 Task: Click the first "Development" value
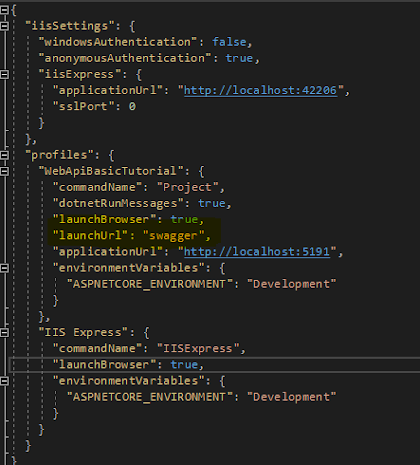point(291,284)
